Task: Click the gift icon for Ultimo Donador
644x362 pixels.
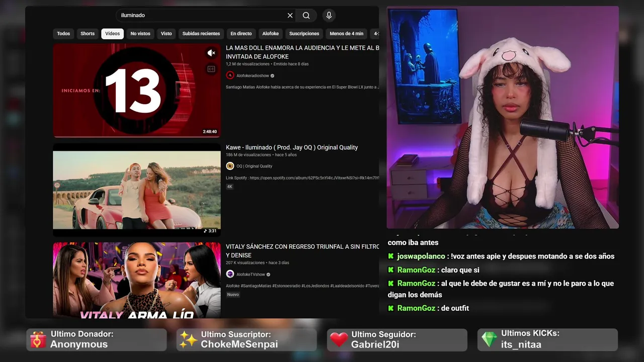Action: tap(38, 340)
